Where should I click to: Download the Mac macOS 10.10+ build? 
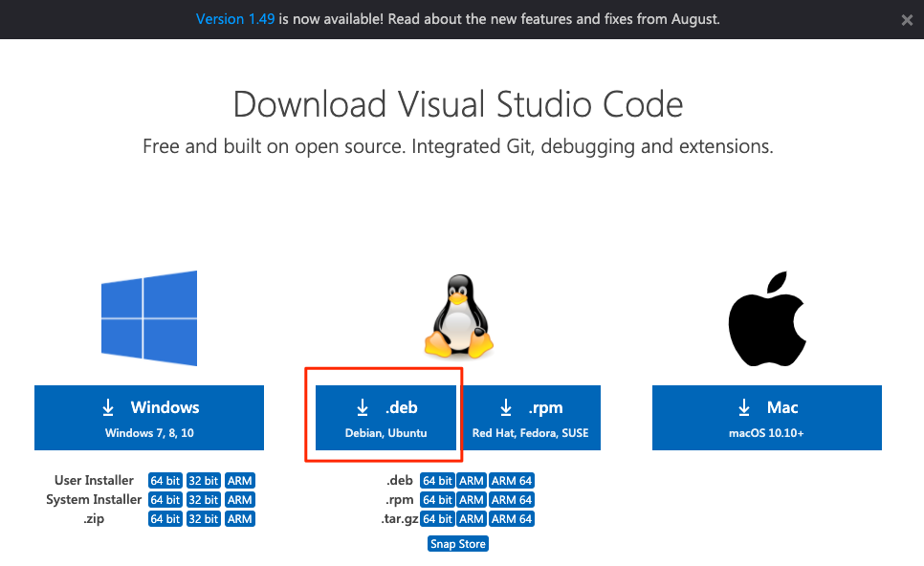tap(767, 418)
